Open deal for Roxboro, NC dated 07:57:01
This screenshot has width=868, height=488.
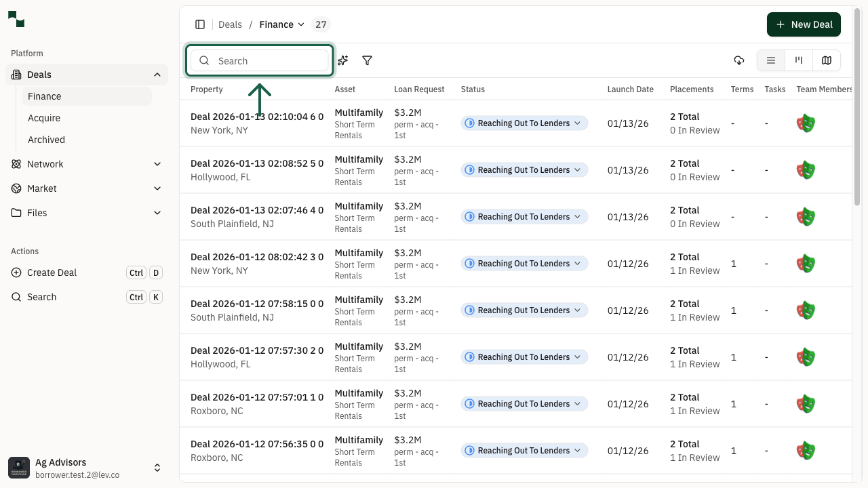pos(256,397)
